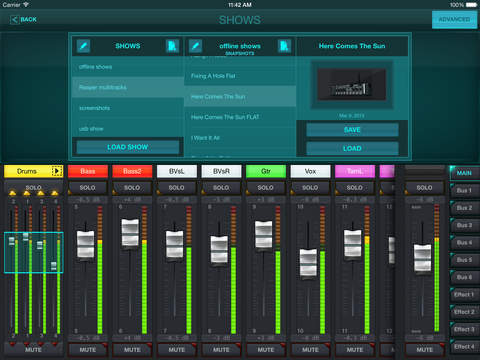Viewport: 480px width, 360px height.
Task: Grab the Gtr channel fader knob
Action: (x=263, y=234)
